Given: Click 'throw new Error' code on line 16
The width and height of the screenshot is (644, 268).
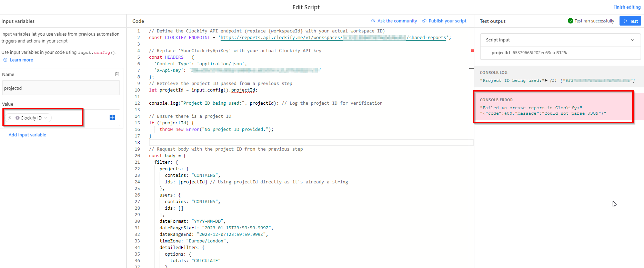Looking at the screenshot, I should coord(217,130).
